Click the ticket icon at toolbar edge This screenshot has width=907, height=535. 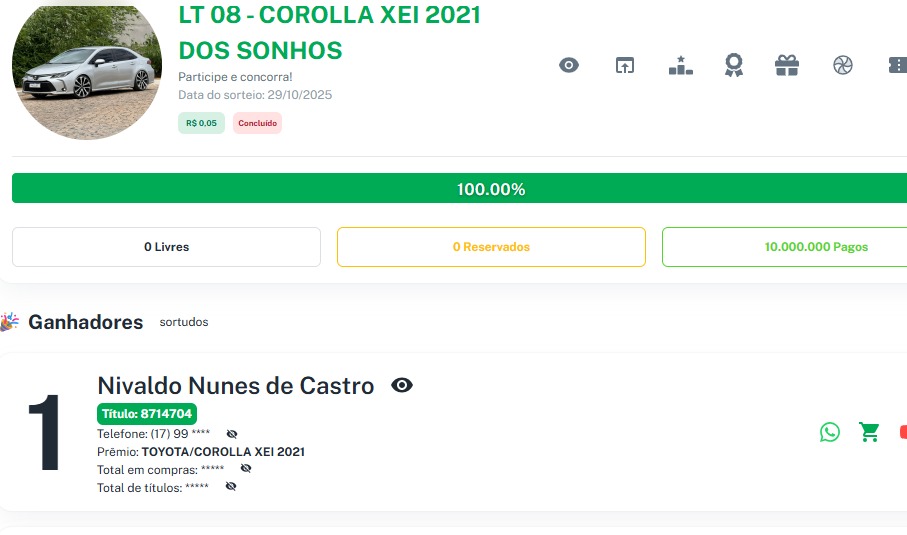point(897,66)
